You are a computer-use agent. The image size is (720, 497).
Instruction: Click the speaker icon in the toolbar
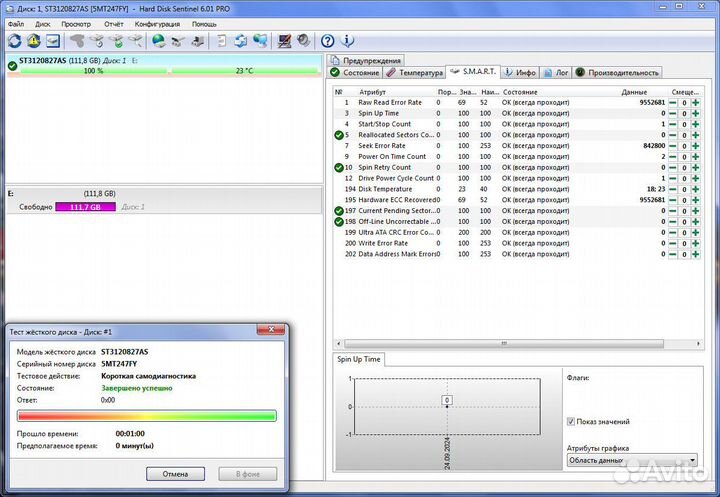(302, 41)
